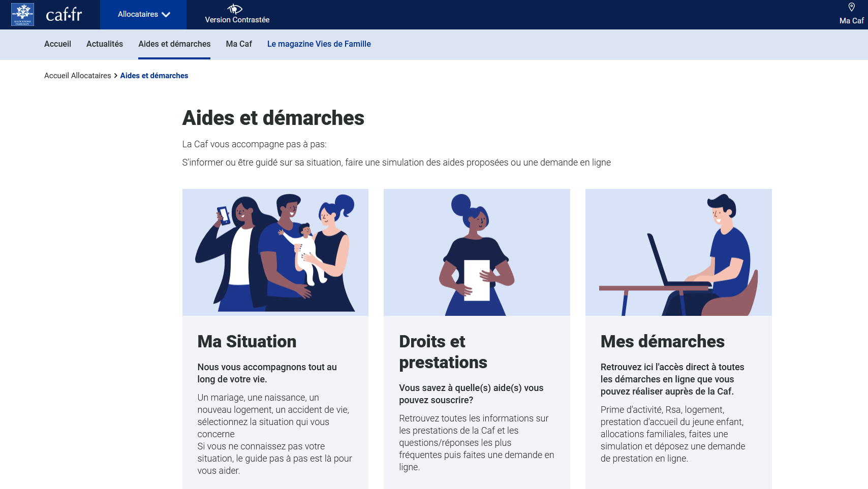Click the Allocations Familiales logo icon

click(x=23, y=15)
